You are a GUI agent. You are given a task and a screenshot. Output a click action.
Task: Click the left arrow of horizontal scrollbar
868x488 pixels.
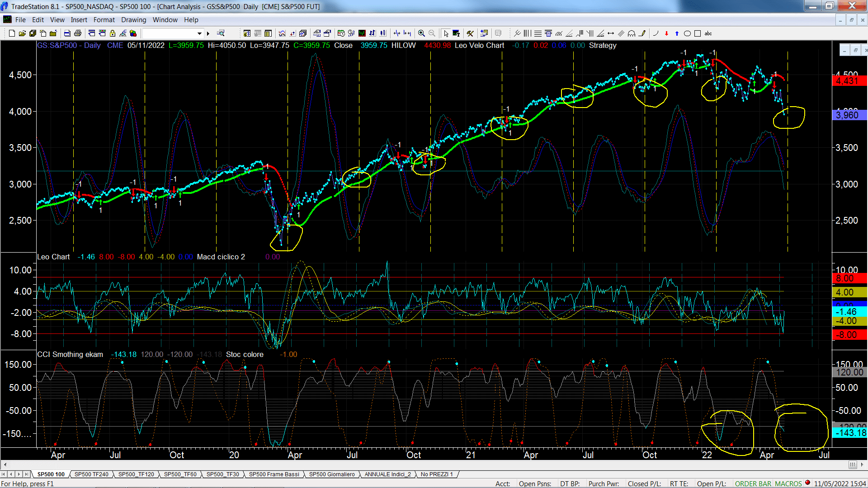pos(5,465)
